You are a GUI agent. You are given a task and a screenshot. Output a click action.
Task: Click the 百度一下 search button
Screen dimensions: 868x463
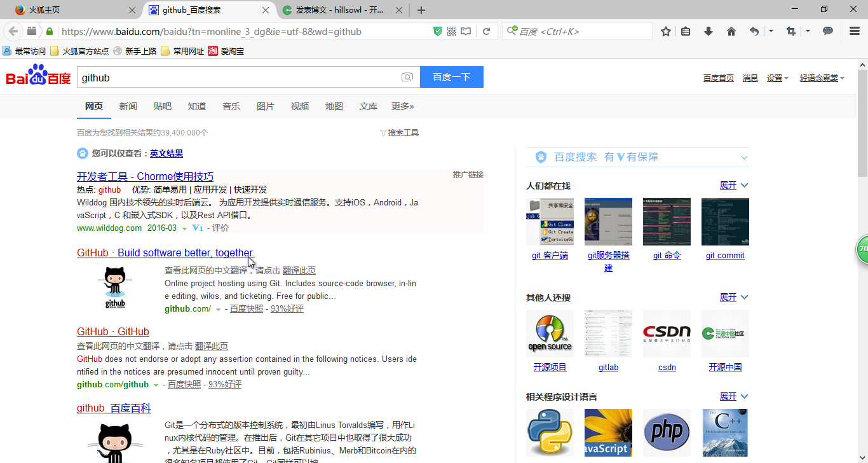click(452, 77)
